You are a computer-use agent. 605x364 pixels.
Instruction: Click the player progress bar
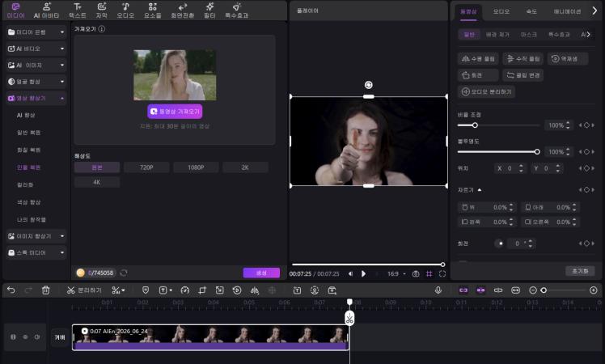pyautogui.click(x=369, y=265)
